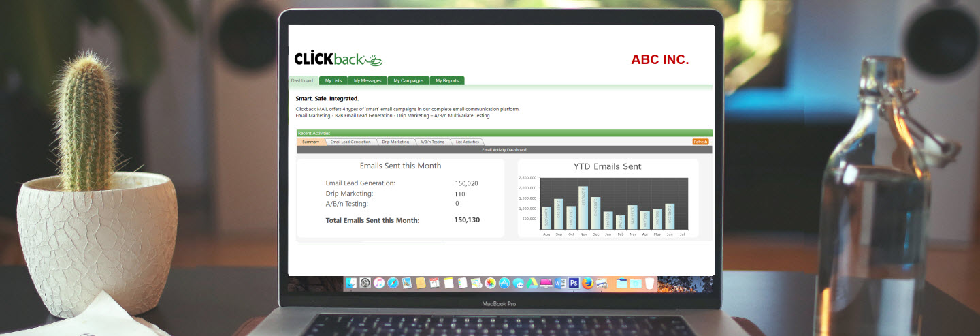
Task: Open the My Reports tab
Action: pos(447,80)
